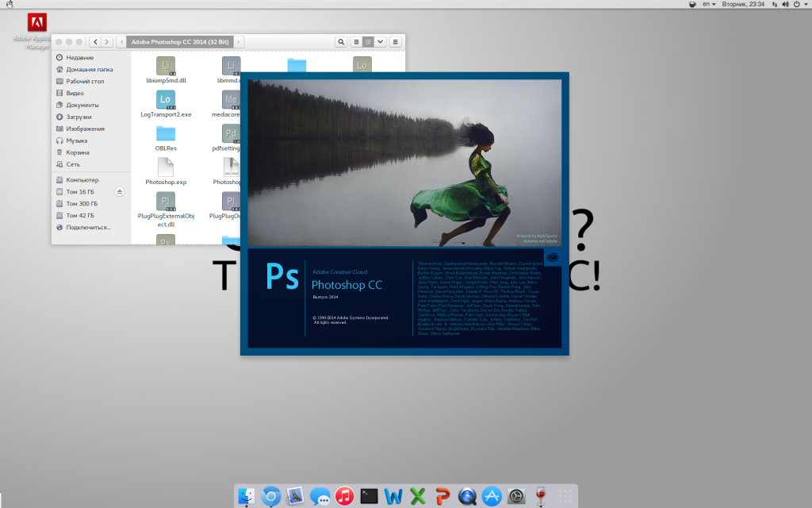The height and width of the screenshot is (508, 812).
Task: Open the Mail stamp icon in dock
Action: click(295, 497)
